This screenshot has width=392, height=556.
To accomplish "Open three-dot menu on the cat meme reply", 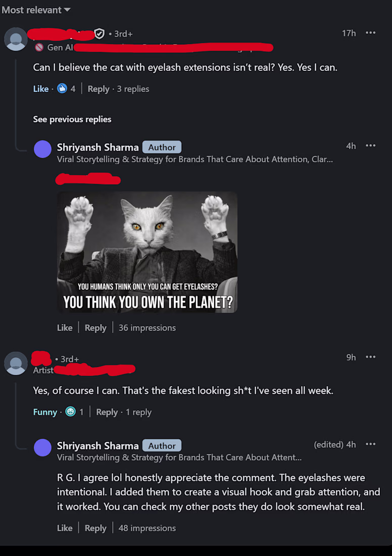I will tap(370, 146).
